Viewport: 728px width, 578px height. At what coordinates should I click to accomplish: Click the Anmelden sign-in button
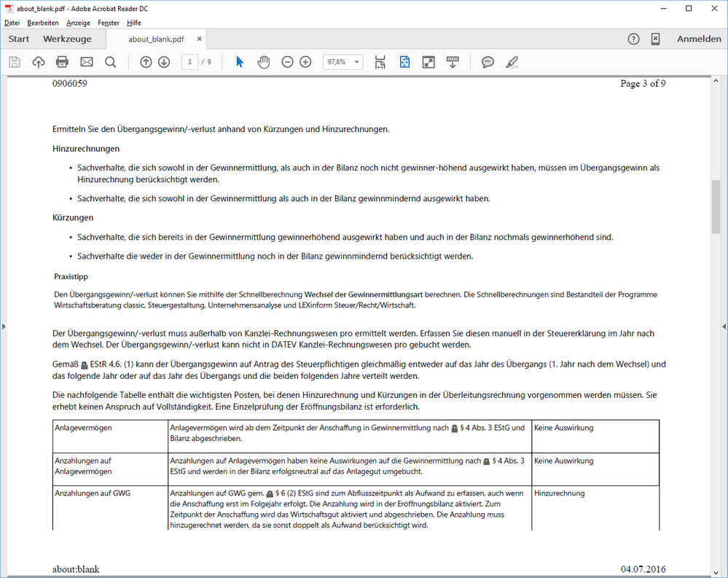699,39
